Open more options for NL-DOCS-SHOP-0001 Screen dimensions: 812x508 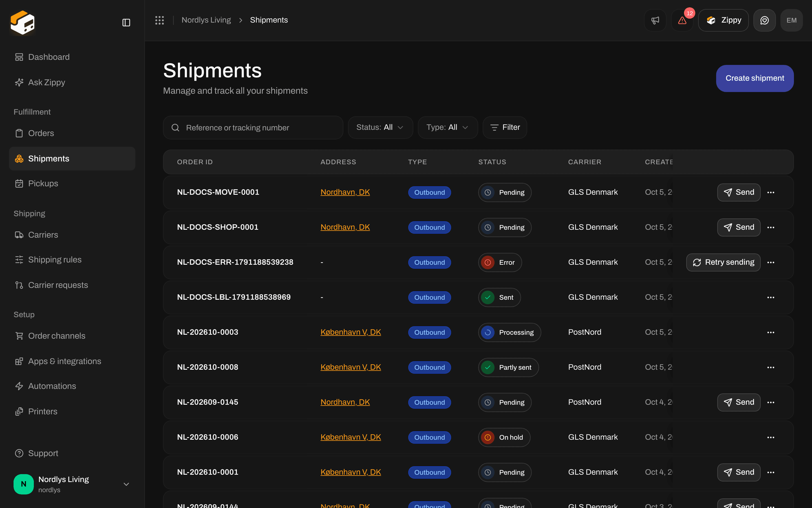771,227
